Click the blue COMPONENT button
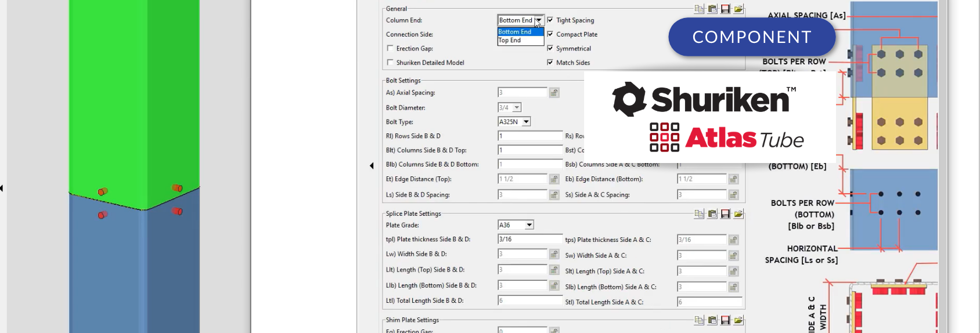 [x=752, y=37]
